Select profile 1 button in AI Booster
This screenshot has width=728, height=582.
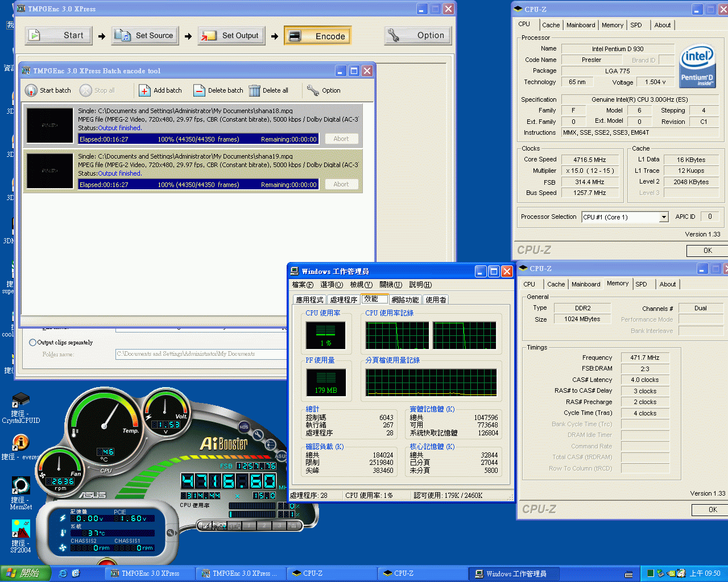[249, 526]
